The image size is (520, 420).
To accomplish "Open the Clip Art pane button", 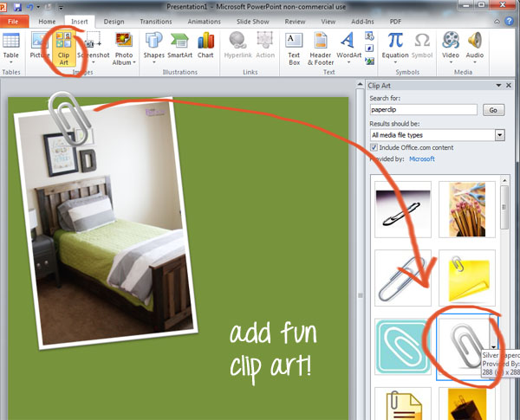I will tap(63, 48).
